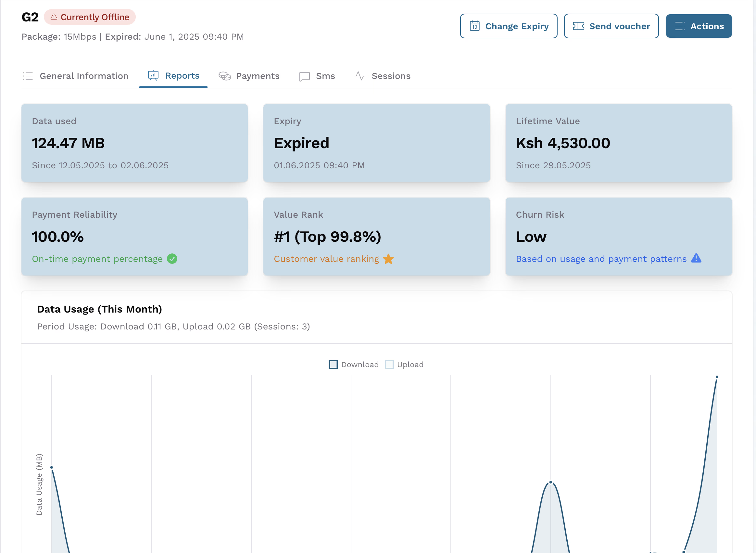Click the Change Expiry button
The image size is (756, 553).
(509, 26)
